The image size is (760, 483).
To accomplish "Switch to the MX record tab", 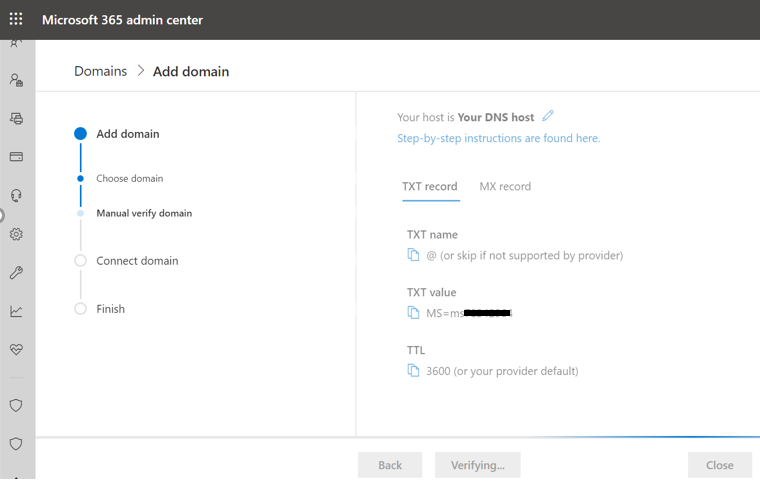I will [505, 187].
